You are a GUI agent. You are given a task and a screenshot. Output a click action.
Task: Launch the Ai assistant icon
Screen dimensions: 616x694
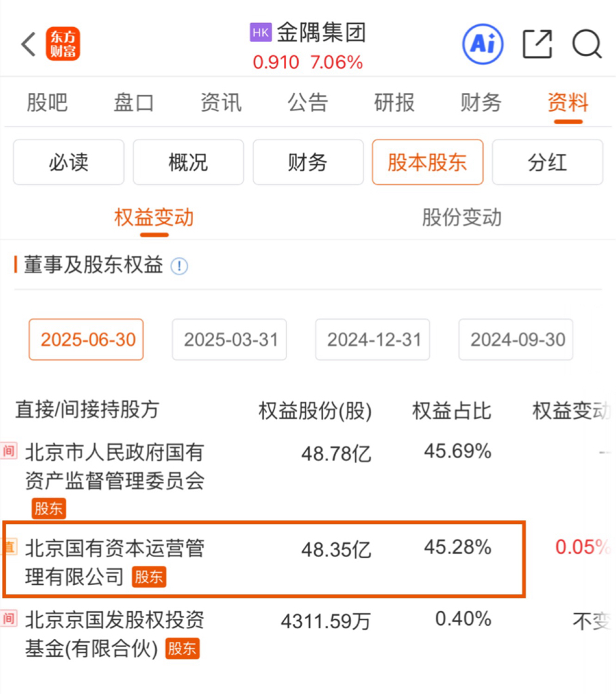click(x=482, y=44)
